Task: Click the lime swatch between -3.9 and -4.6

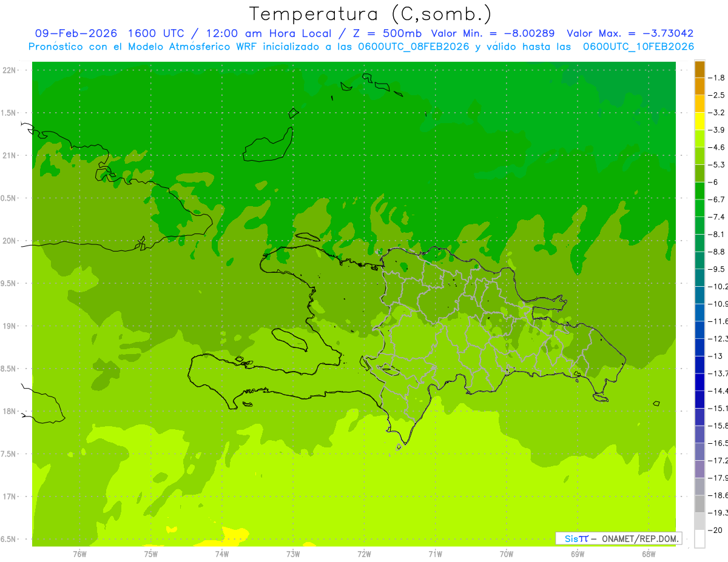Action: pos(699,139)
